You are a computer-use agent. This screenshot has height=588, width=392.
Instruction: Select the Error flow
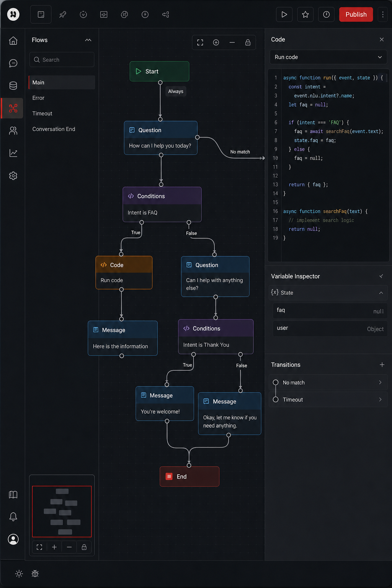tap(62, 98)
